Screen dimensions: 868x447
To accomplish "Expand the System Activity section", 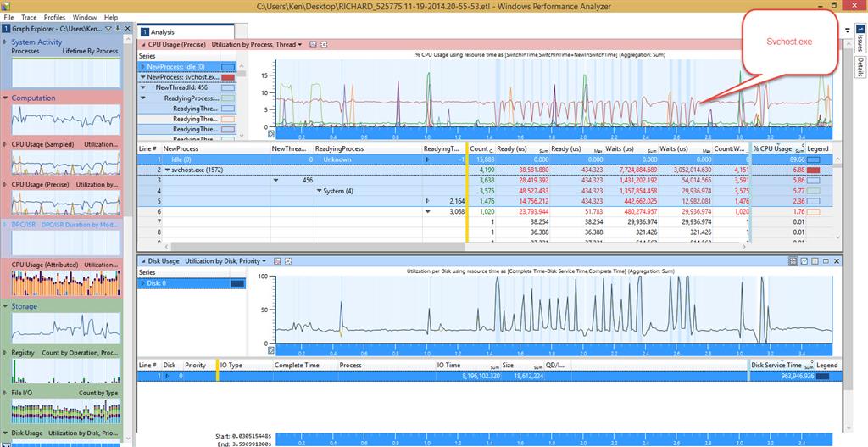I will pyautogui.click(x=6, y=42).
